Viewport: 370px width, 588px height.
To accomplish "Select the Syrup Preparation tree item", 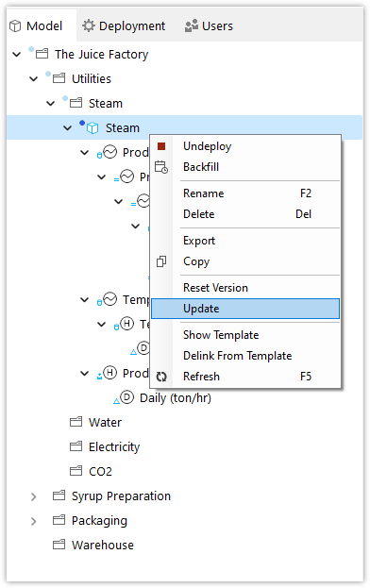I will (121, 496).
